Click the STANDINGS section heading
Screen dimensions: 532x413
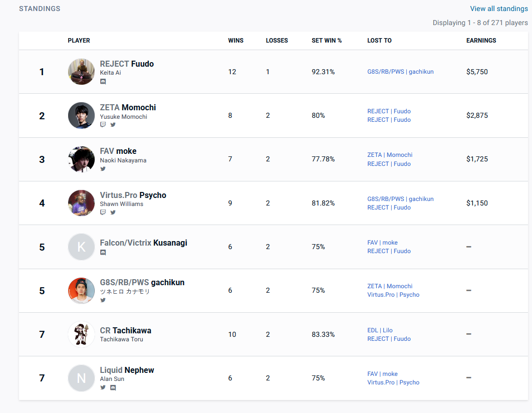[40, 9]
